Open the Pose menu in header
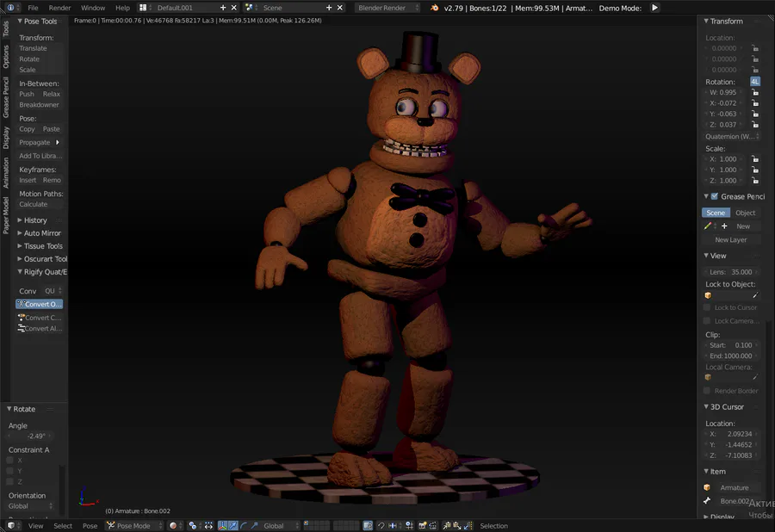775x532 pixels. coord(90,526)
